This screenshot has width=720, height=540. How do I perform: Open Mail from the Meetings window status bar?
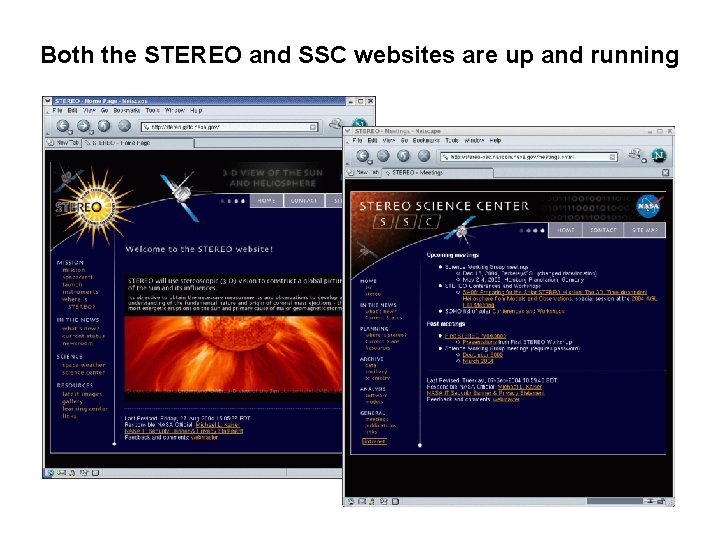point(362,501)
